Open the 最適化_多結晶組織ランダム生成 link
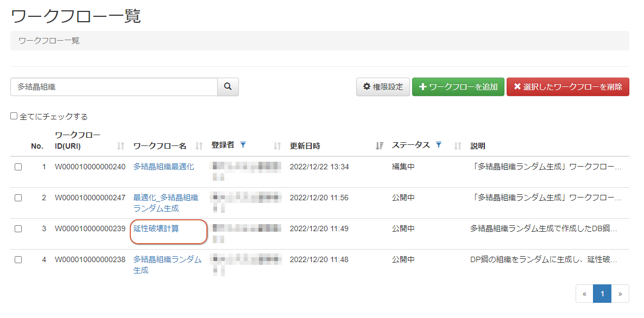Viewport: 644px width, 318px height. tap(166, 203)
